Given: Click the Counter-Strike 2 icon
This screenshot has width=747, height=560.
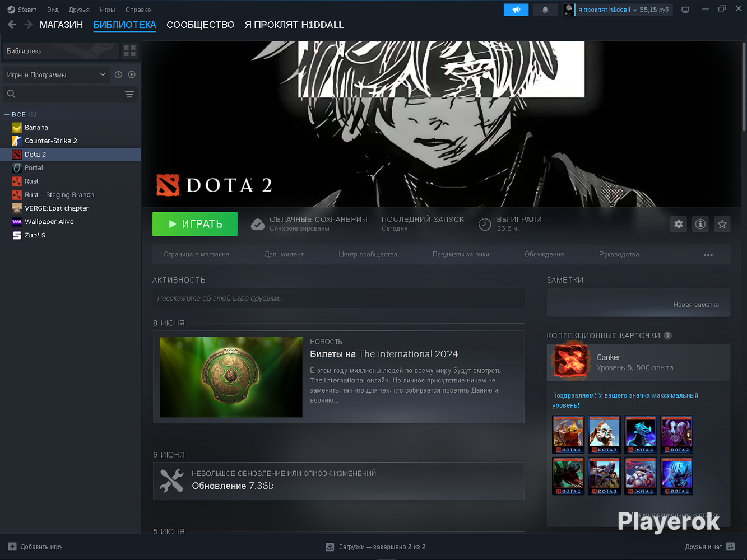Looking at the screenshot, I should pyautogui.click(x=17, y=141).
